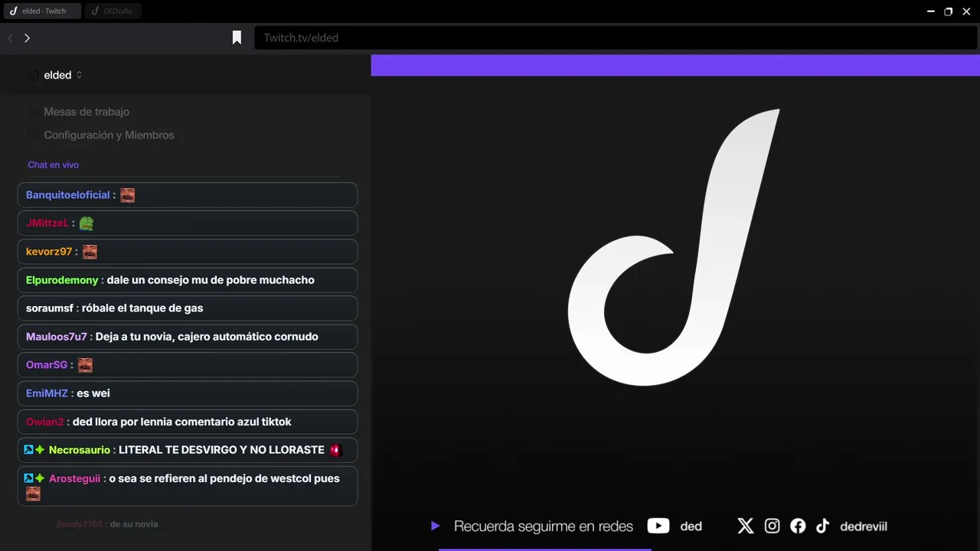The width and height of the screenshot is (980, 551).
Task: Click the purple progress bar at bottom
Action: pos(545,549)
